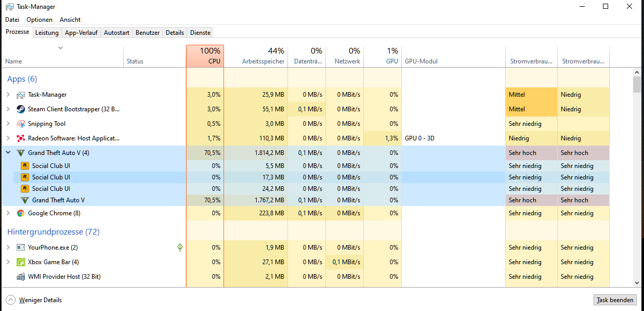Click the GPU 0 - 3D cell
Image resolution: width=644 pixels, height=311 pixels.
[453, 138]
